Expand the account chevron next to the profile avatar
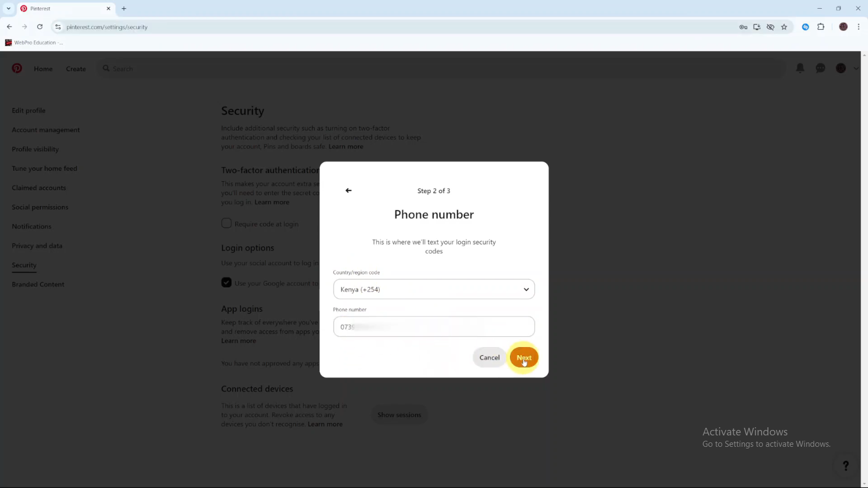 coord(856,68)
